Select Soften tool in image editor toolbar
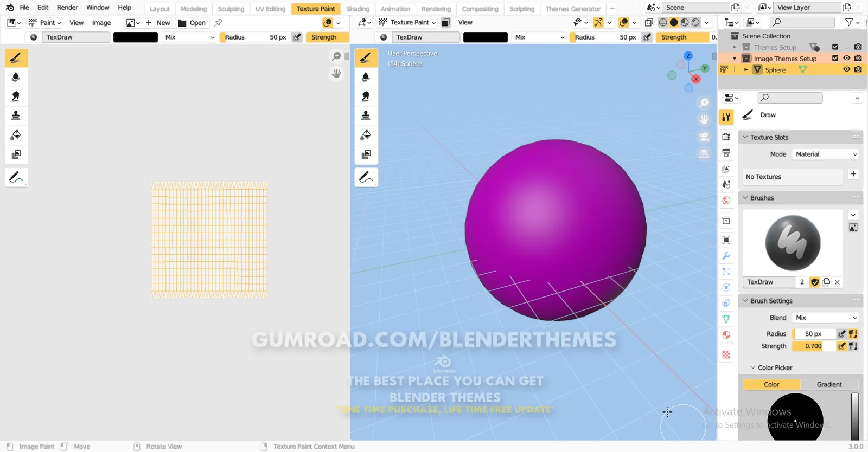Screen dimensions: 868x452 point(16,77)
